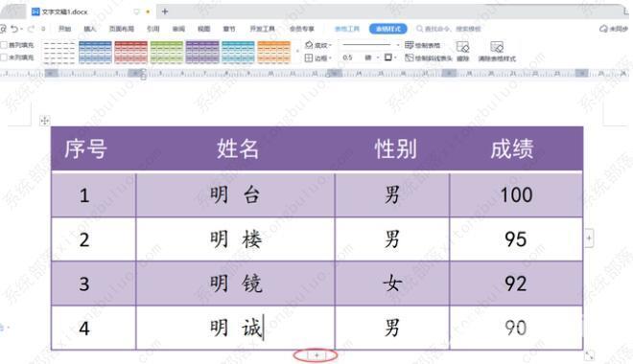The height and width of the screenshot is (364, 633).
Task: Add a column with right-edge plus button
Action: click(589, 239)
